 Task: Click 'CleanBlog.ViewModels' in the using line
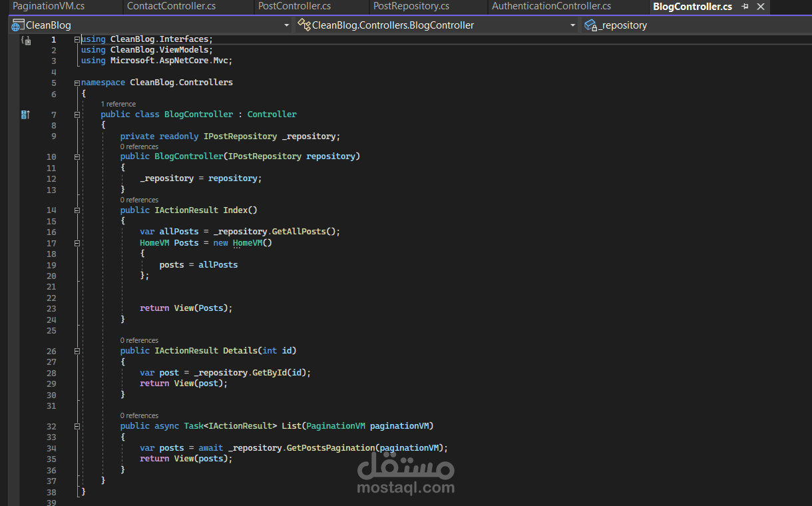[x=159, y=50]
